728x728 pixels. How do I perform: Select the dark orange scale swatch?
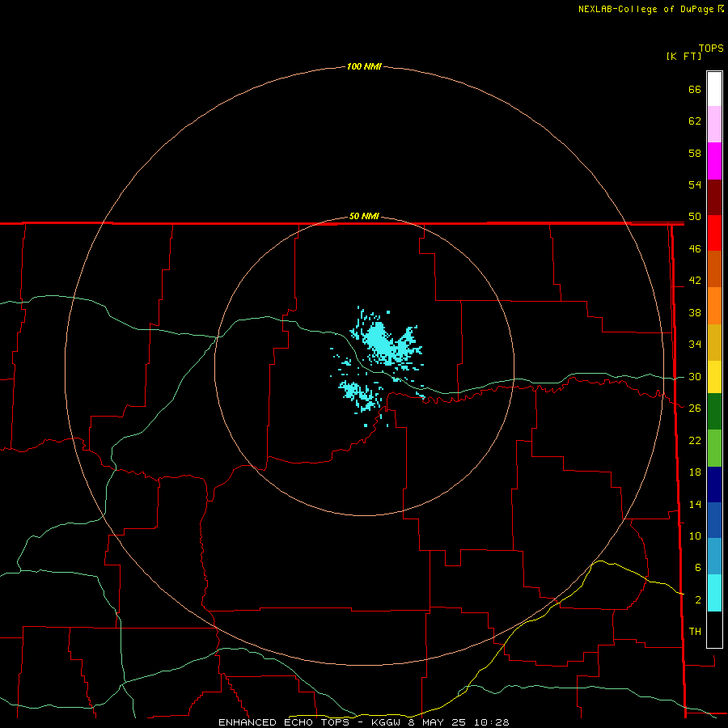714,269
